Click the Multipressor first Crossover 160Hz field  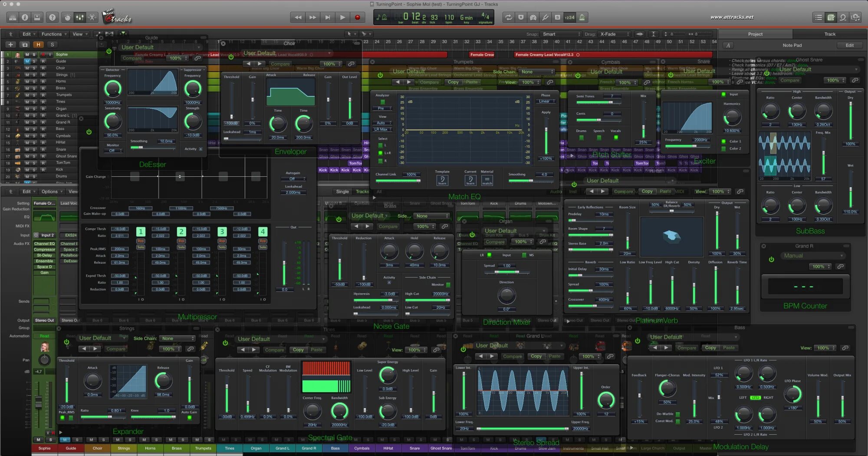click(x=140, y=208)
